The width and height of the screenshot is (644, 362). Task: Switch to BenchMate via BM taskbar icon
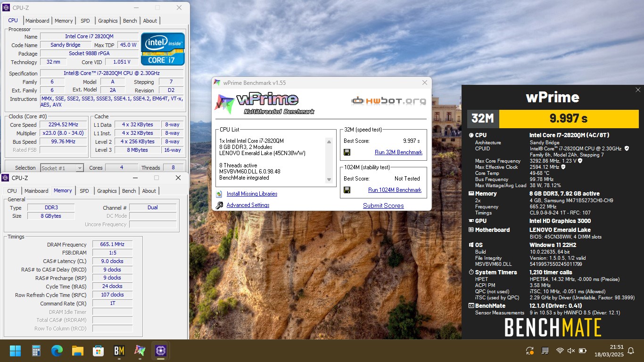pos(119,351)
